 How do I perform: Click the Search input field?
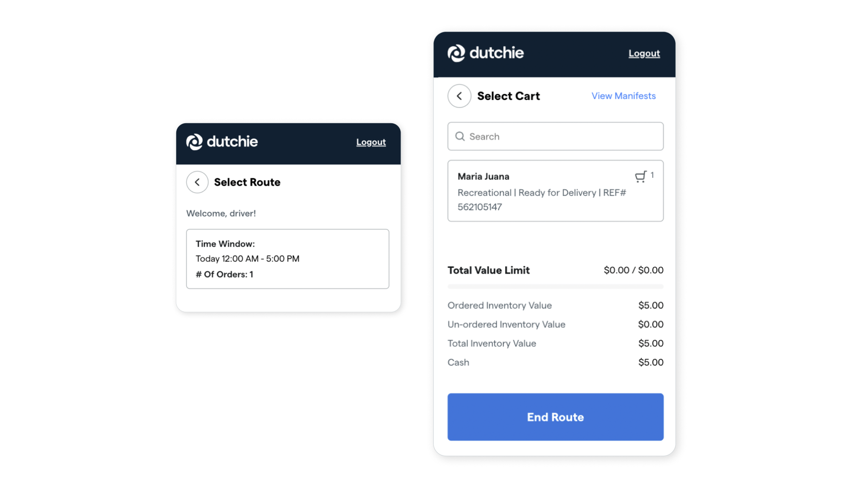tap(555, 136)
